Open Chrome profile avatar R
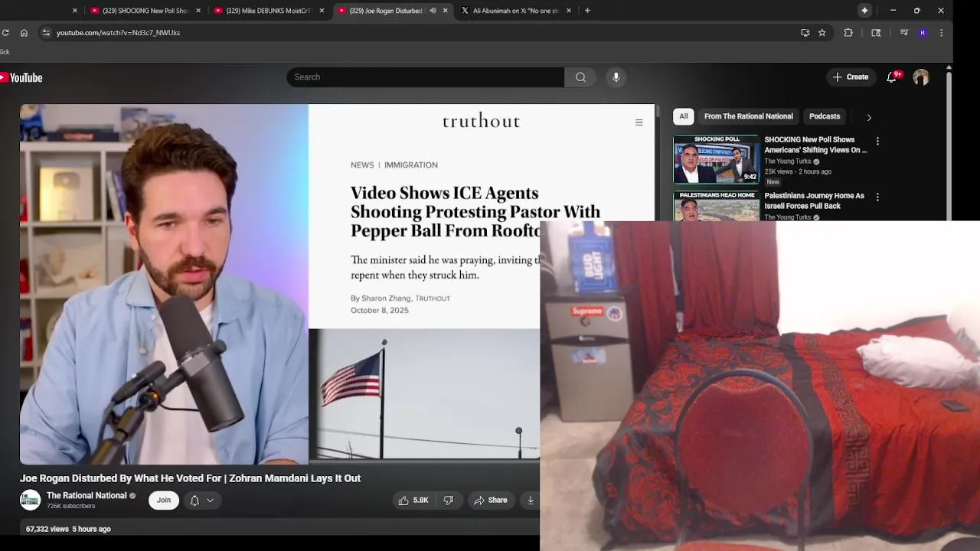The height and width of the screenshot is (551, 980). click(x=923, y=33)
